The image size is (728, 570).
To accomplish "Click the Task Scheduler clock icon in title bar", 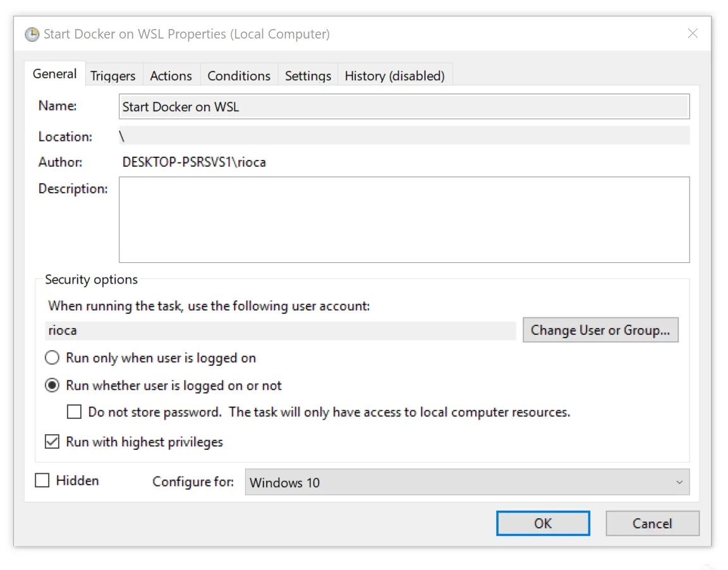I will point(32,34).
